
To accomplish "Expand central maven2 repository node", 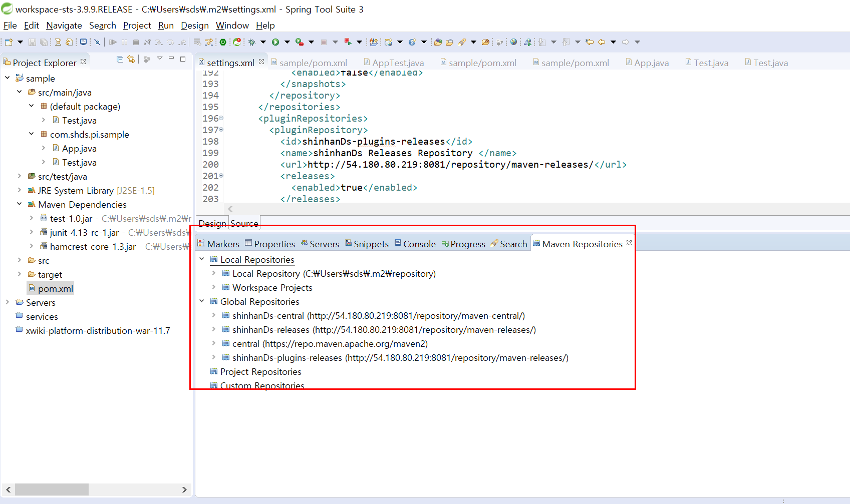I will pyautogui.click(x=214, y=343).
